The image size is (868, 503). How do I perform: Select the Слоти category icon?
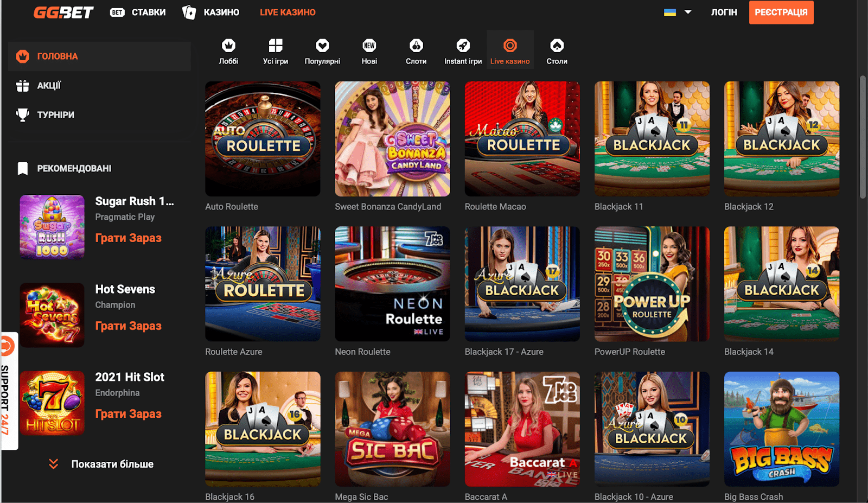pyautogui.click(x=416, y=46)
